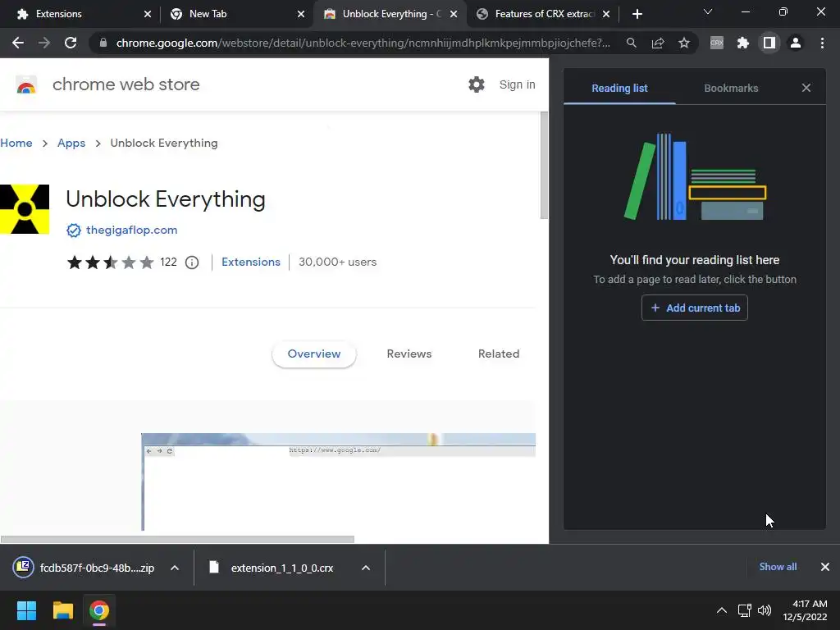The height and width of the screenshot is (630, 840).
Task: Open the extension_1_1_0_0.crx downloaded file
Action: point(282,568)
